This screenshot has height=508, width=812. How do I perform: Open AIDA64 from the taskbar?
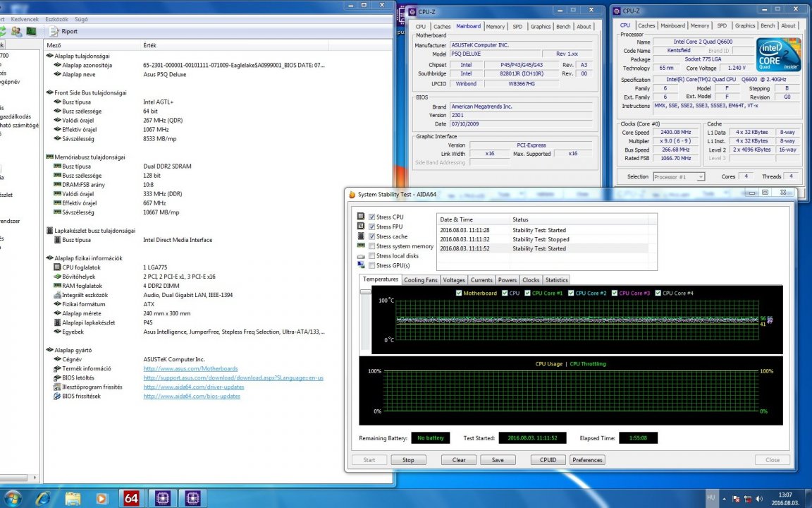[132, 497]
